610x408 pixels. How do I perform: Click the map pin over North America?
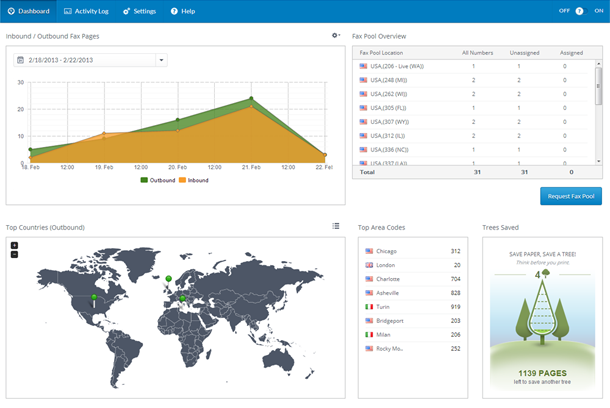pyautogui.click(x=94, y=298)
